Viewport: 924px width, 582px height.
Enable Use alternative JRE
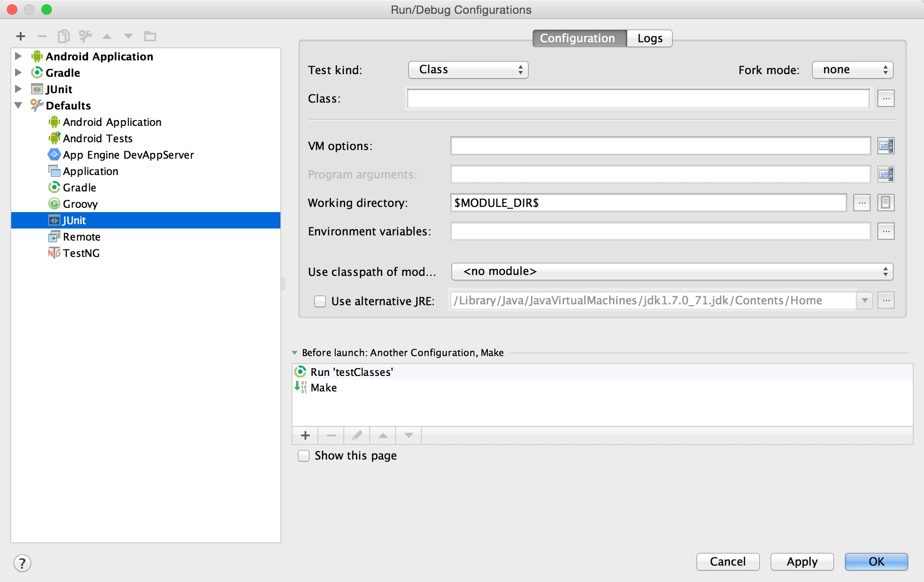(x=320, y=301)
